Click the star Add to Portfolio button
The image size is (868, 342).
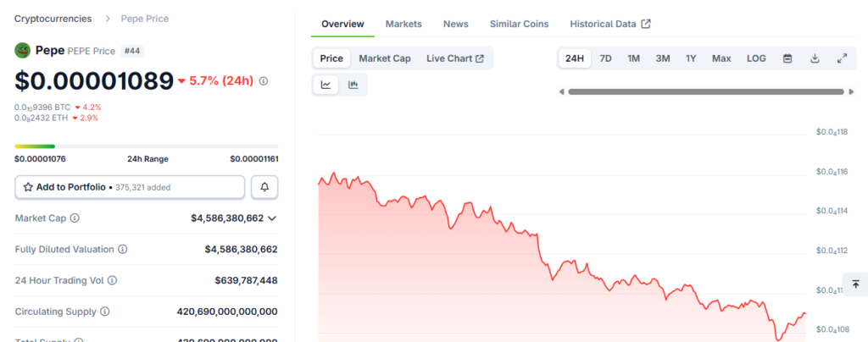[x=130, y=187]
